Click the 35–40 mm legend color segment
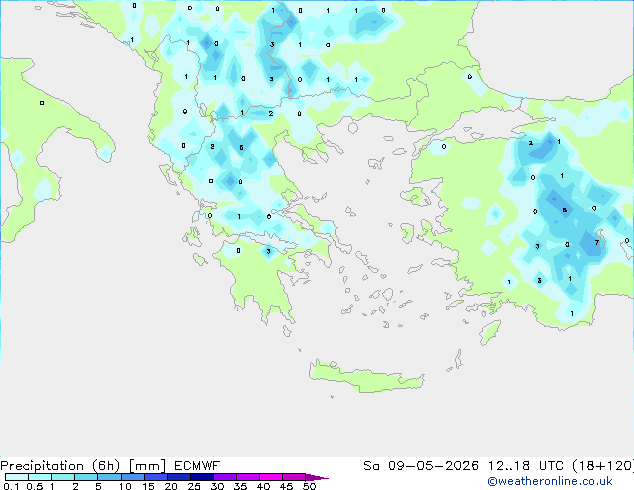Image resolution: width=634 pixels, height=490 pixels. [x=248, y=477]
